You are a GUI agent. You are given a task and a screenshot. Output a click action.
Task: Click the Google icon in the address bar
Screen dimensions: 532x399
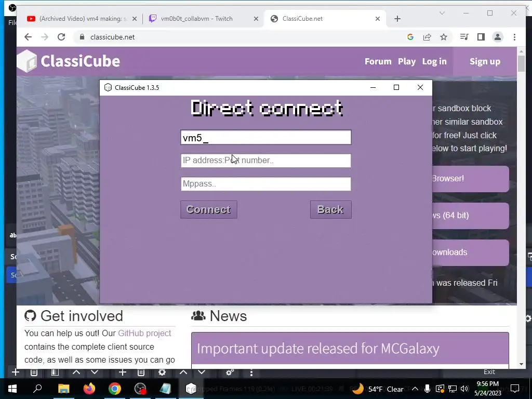coord(410,37)
